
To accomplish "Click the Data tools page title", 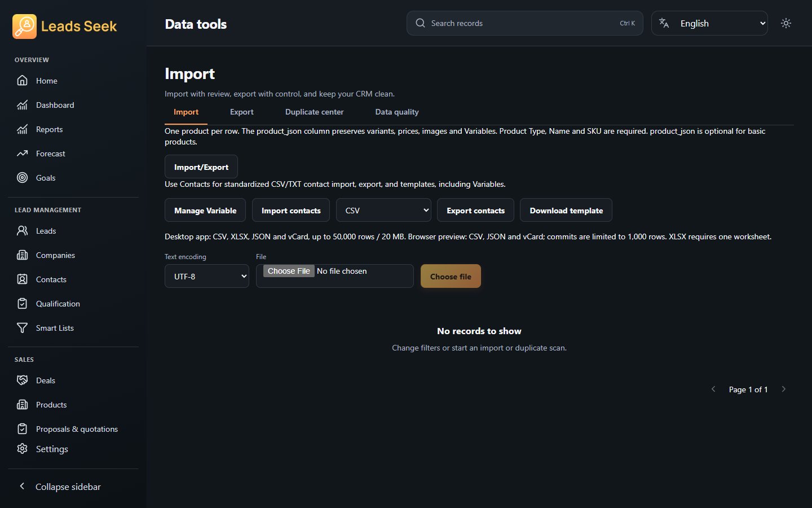I will 196,24.
